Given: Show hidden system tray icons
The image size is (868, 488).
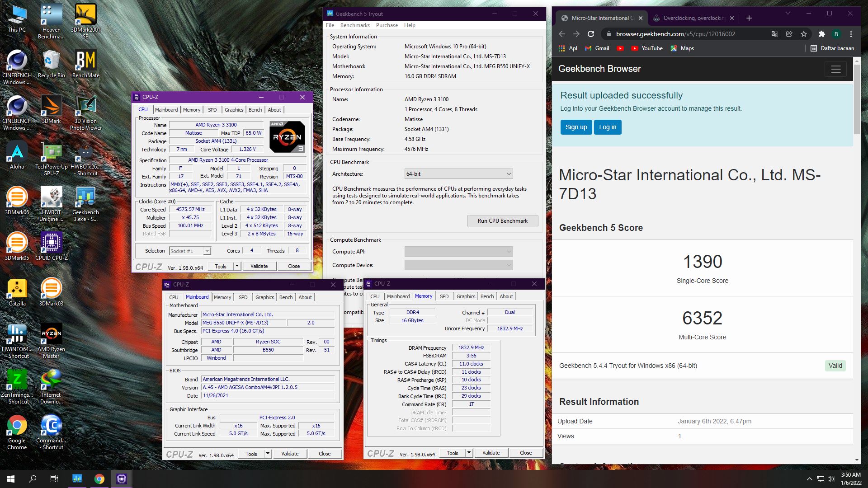Looking at the screenshot, I should (x=809, y=479).
